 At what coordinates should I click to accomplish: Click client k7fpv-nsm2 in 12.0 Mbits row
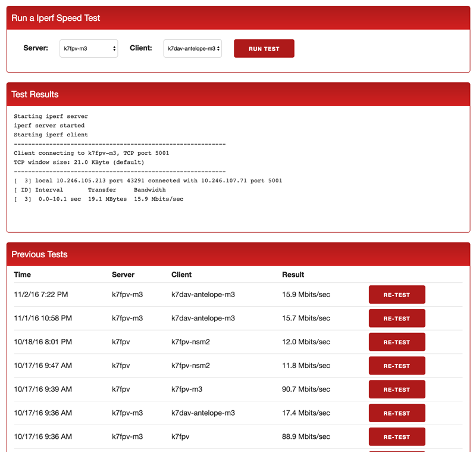[x=190, y=342]
